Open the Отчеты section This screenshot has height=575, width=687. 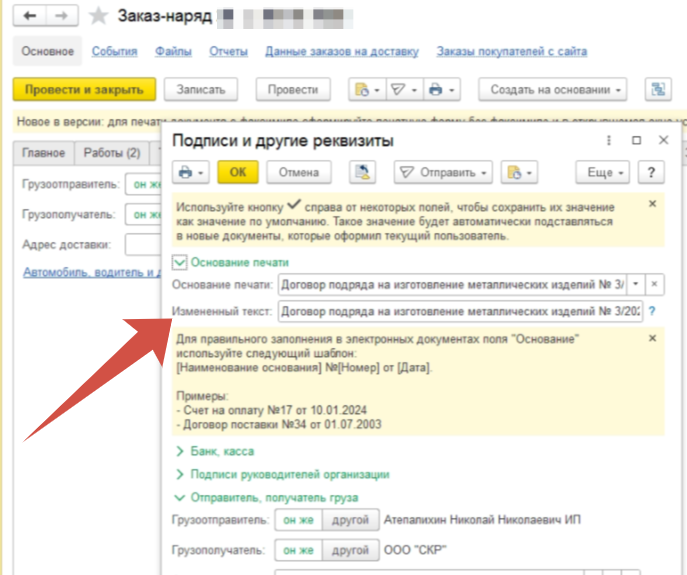[228, 51]
